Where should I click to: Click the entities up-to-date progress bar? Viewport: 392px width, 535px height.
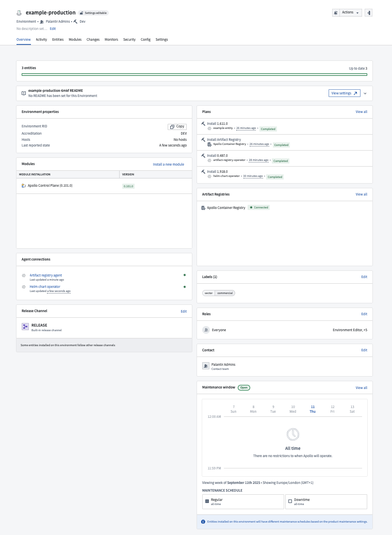pyautogui.click(x=194, y=74)
